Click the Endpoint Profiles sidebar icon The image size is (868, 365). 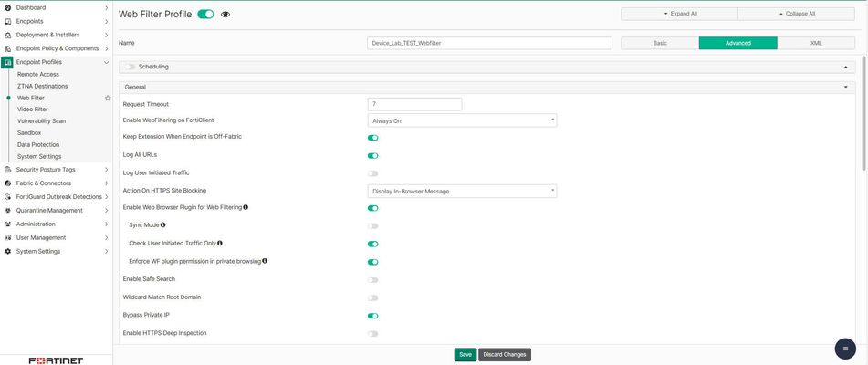point(7,62)
